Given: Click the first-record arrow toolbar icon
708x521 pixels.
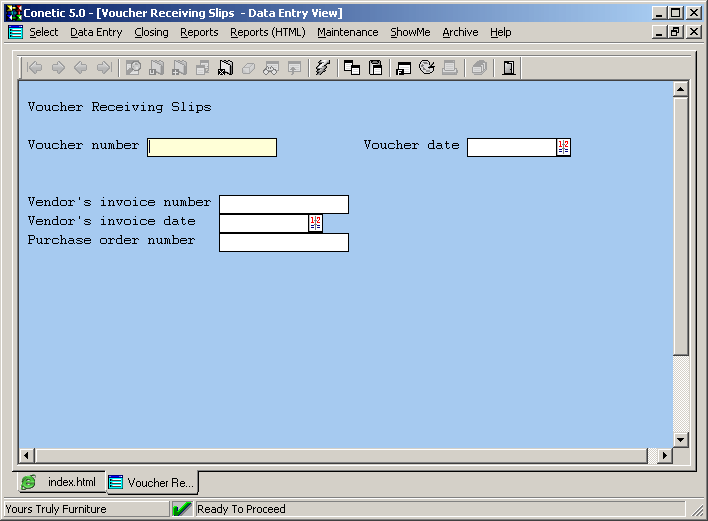Looking at the screenshot, I should (x=34, y=68).
